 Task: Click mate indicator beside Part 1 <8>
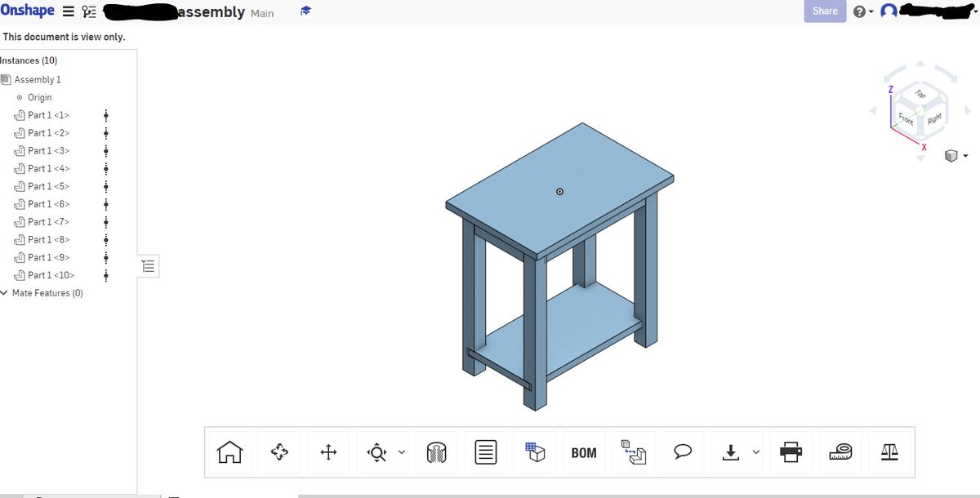coord(107,239)
